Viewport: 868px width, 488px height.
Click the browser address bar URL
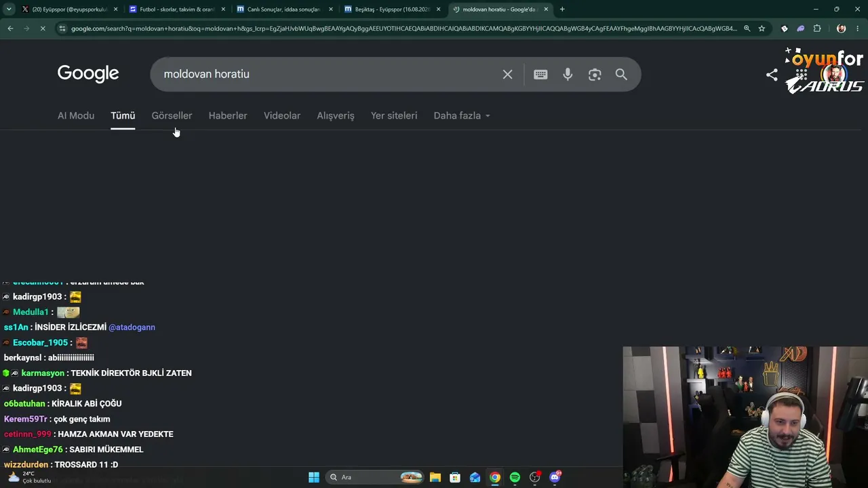(x=403, y=28)
